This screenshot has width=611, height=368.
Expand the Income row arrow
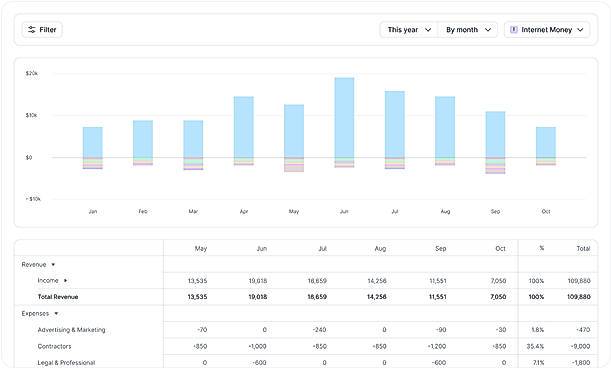coord(65,281)
